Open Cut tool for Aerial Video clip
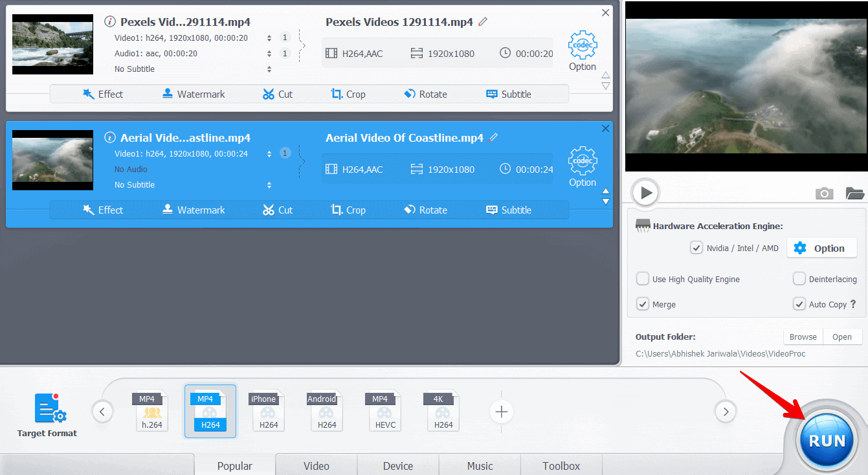This screenshot has height=475, width=868. pyautogui.click(x=278, y=210)
